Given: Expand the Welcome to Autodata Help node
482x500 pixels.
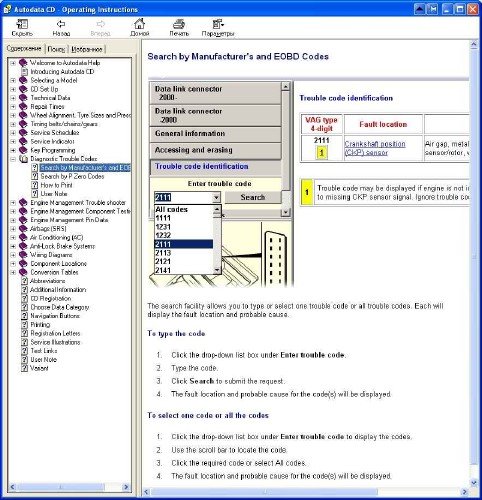Looking at the screenshot, I should pos(13,63).
